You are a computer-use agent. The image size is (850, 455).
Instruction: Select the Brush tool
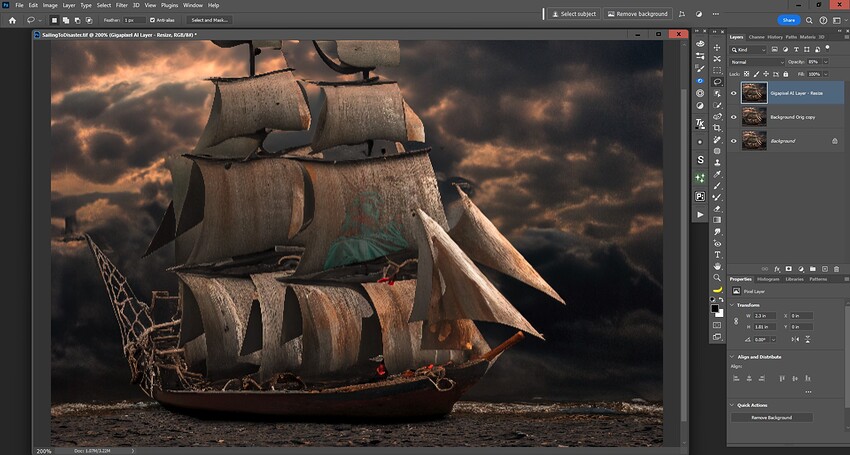click(x=717, y=186)
